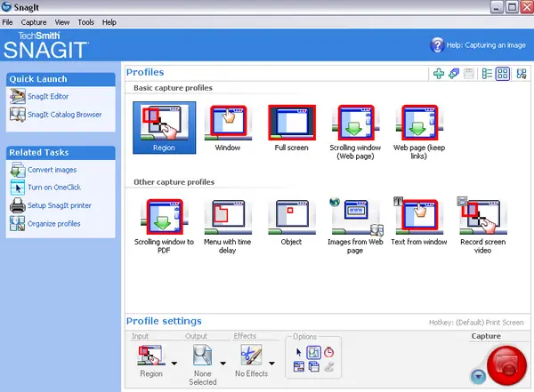Click the Setup SnagIt printer link
534x392 pixels.
[x=60, y=205]
